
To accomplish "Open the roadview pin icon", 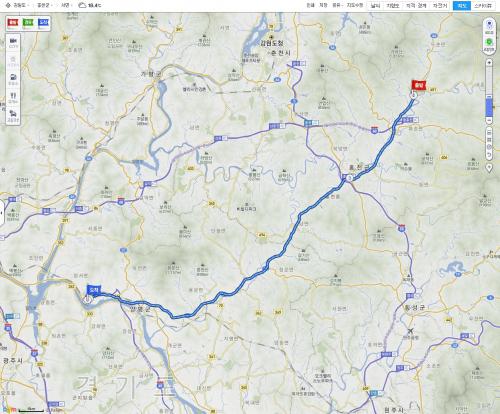I will point(489,26).
